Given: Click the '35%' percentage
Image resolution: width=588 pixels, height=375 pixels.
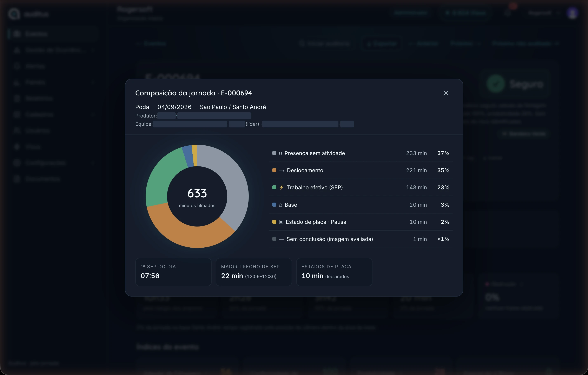Looking at the screenshot, I should click(443, 170).
